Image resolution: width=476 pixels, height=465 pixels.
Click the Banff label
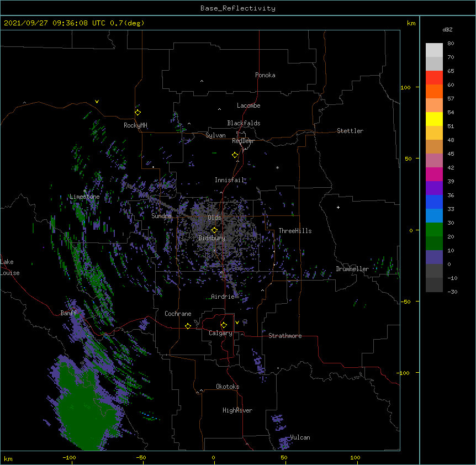(x=68, y=313)
